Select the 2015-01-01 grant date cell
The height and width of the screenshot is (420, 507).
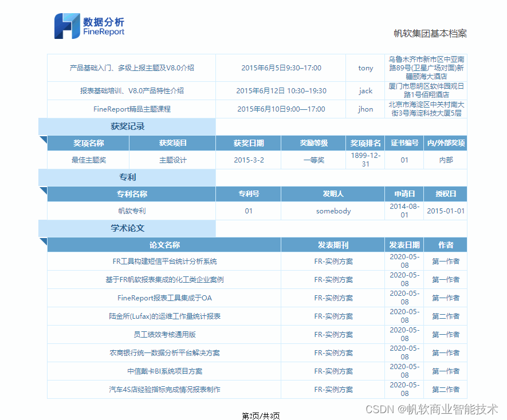click(446, 211)
